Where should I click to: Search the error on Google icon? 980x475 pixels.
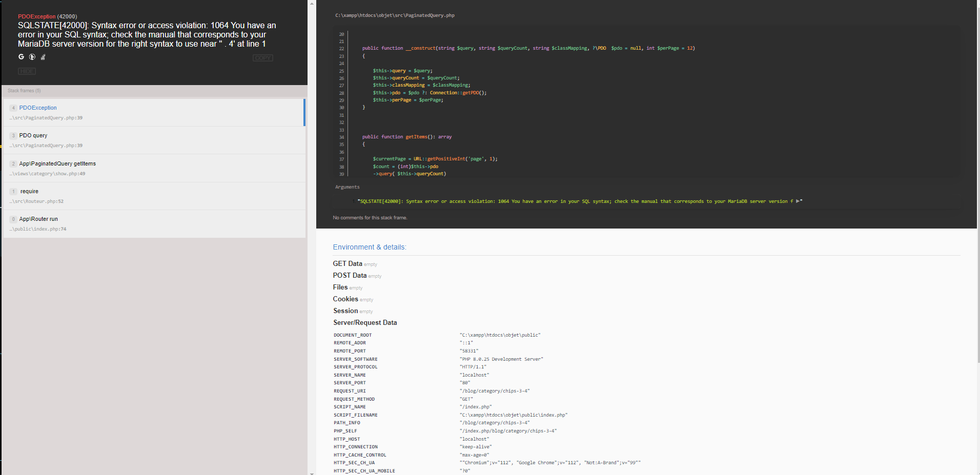tap(22, 57)
